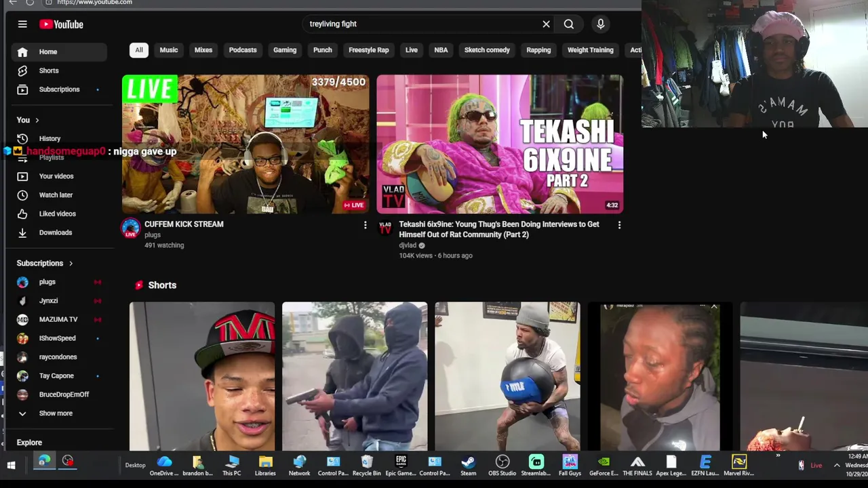Select the Mixes filter chip
Viewport: 868px width, 488px height.
point(203,50)
